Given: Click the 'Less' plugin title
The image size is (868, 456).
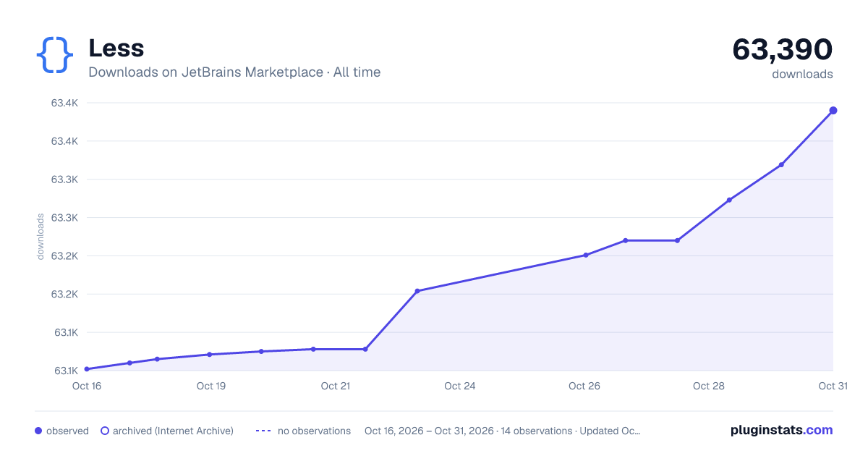Looking at the screenshot, I should [116, 48].
